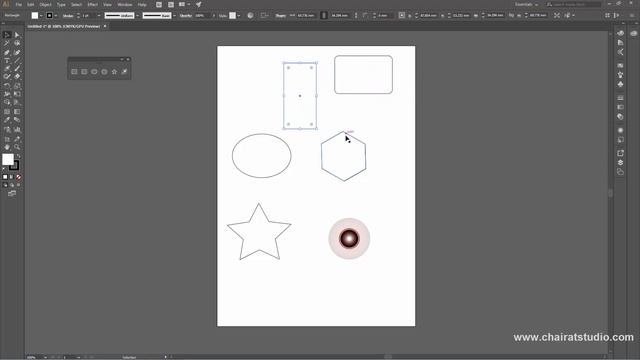Open the Essentials workspace switcher
This screenshot has width=640, height=360.
coord(526,4)
